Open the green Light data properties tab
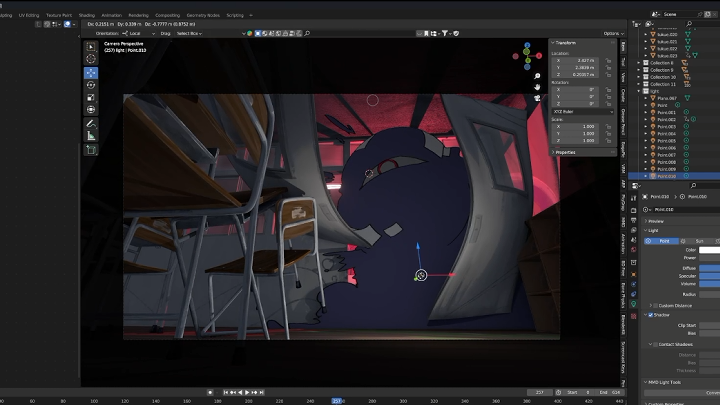Image resolution: width=720 pixels, height=405 pixels. pos(634,304)
